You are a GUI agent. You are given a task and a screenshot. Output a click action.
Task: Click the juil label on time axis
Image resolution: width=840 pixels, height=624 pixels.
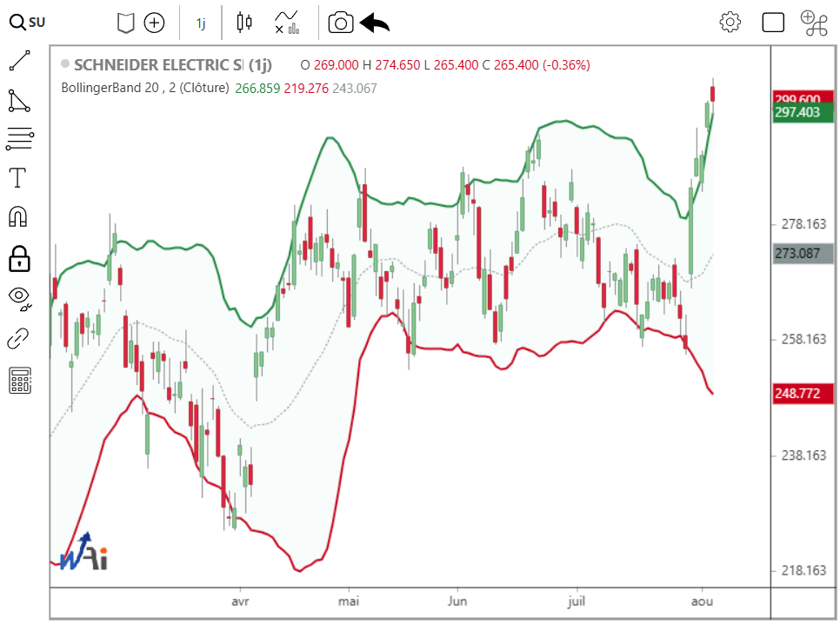click(577, 601)
